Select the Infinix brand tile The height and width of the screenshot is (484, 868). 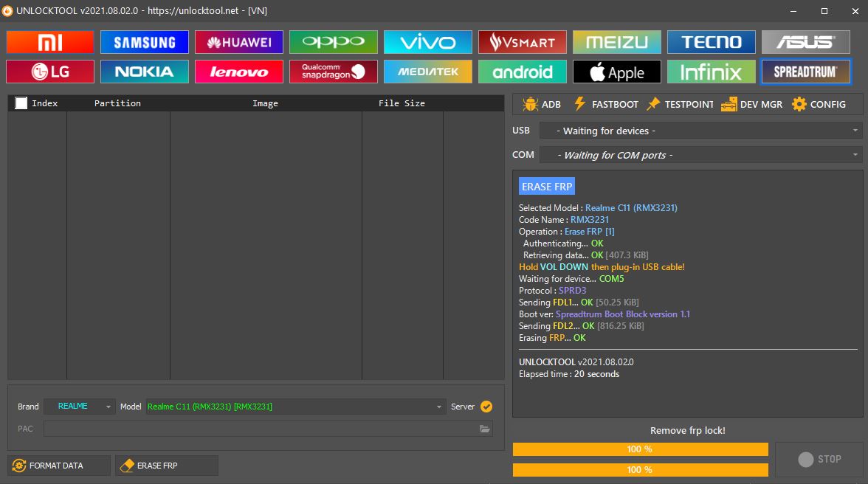(x=712, y=72)
